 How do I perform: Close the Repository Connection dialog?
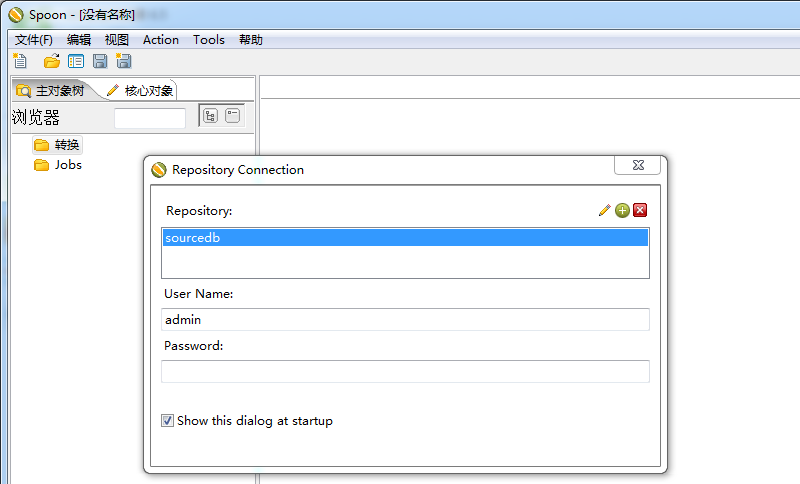638,165
